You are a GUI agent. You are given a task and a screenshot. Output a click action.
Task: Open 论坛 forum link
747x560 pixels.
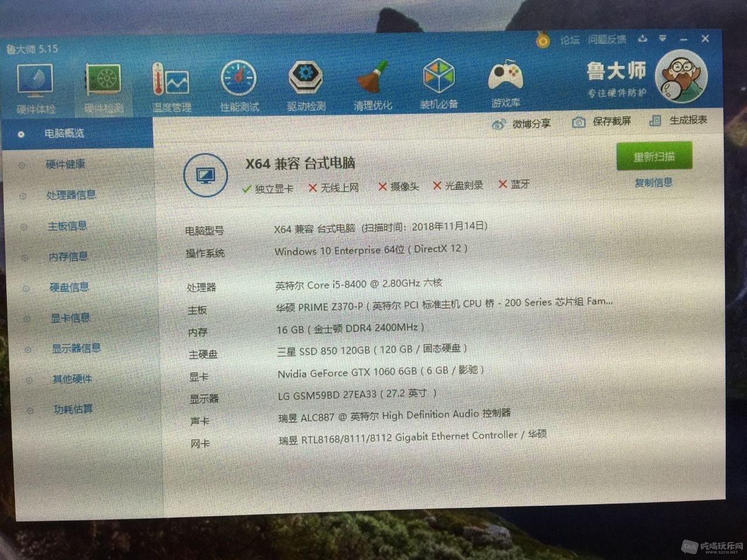(x=570, y=40)
